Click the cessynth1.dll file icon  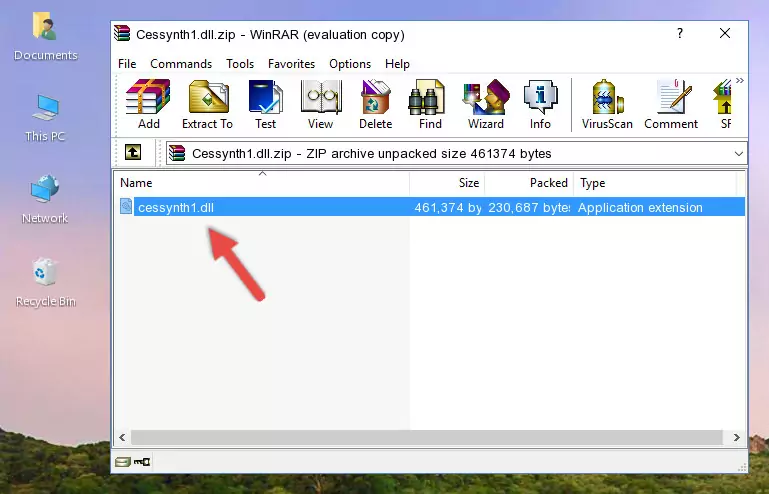(126, 207)
